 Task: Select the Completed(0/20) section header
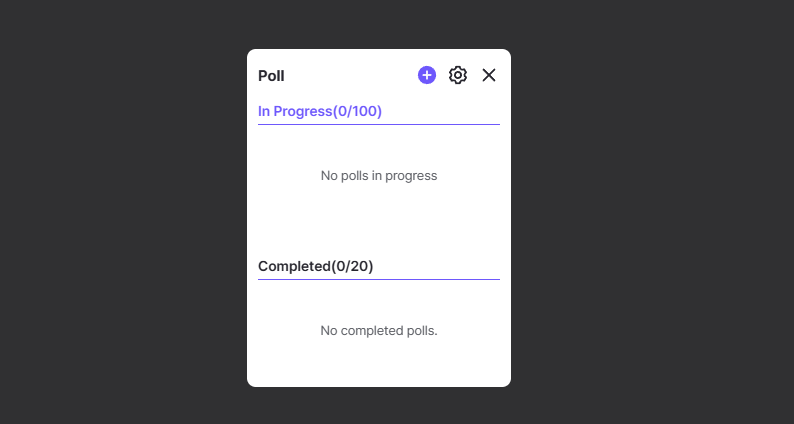coord(316,266)
